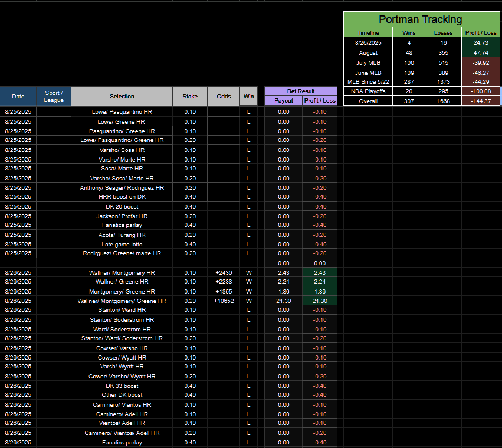Click the DK 33 boost cell
502x448 pixels.
122,386
